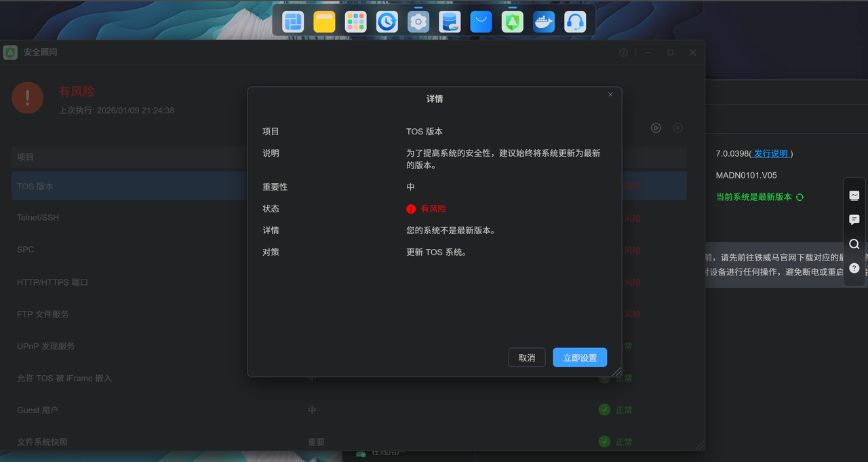
Task: Select the Guest 用户 row
Action: [x=349, y=410]
